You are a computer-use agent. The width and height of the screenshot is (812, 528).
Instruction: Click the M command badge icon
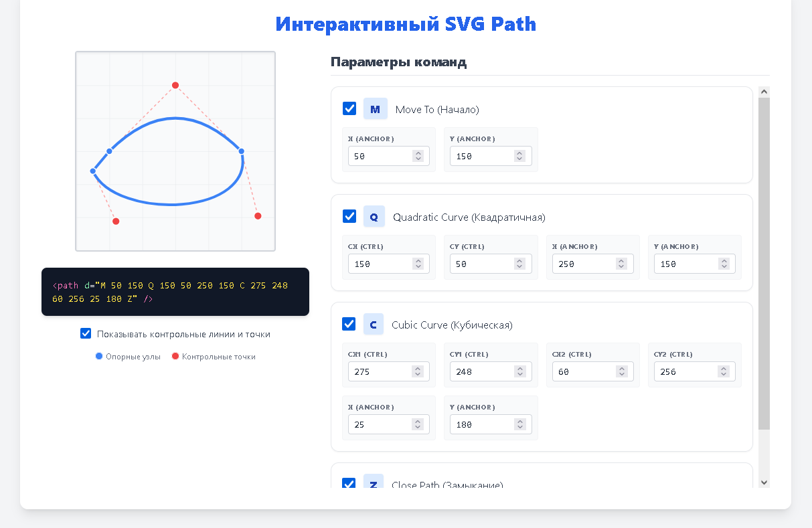point(375,109)
